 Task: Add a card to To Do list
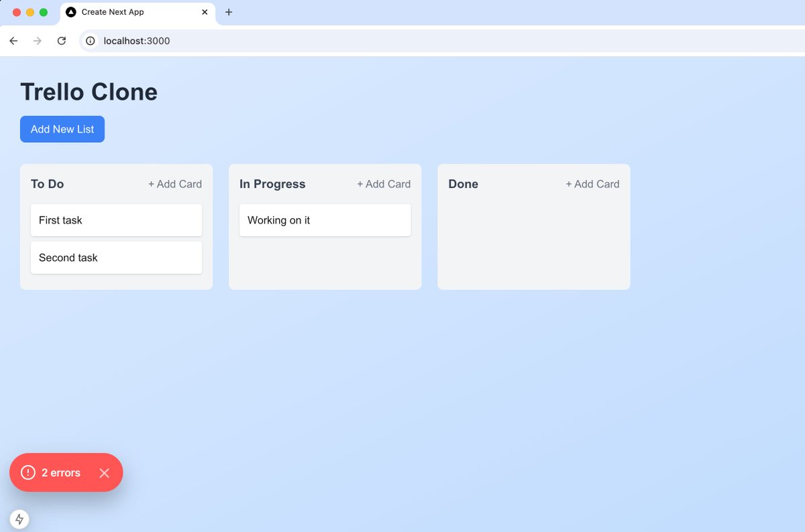(175, 184)
